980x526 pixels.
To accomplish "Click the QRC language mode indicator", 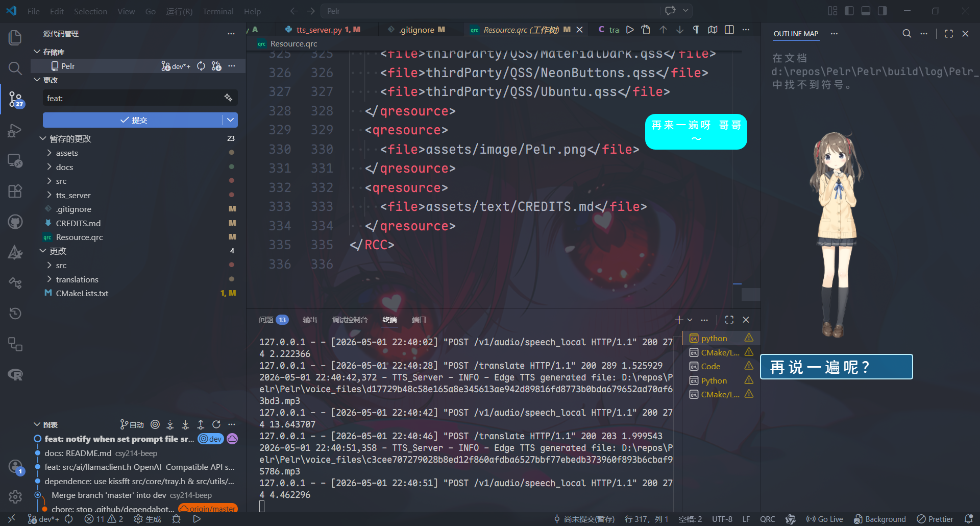I will coord(767,519).
